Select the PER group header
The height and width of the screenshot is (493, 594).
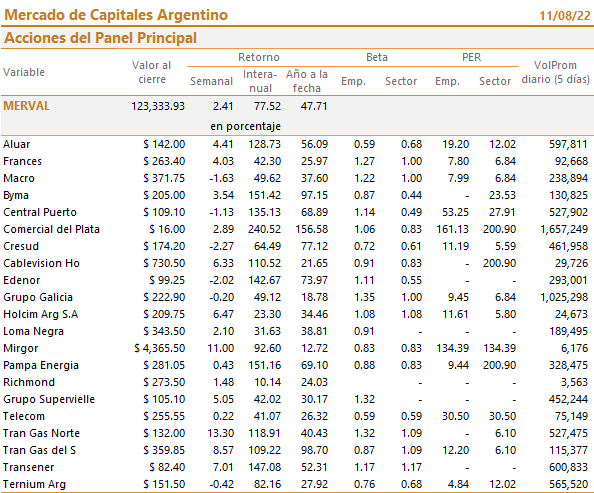coord(472,57)
